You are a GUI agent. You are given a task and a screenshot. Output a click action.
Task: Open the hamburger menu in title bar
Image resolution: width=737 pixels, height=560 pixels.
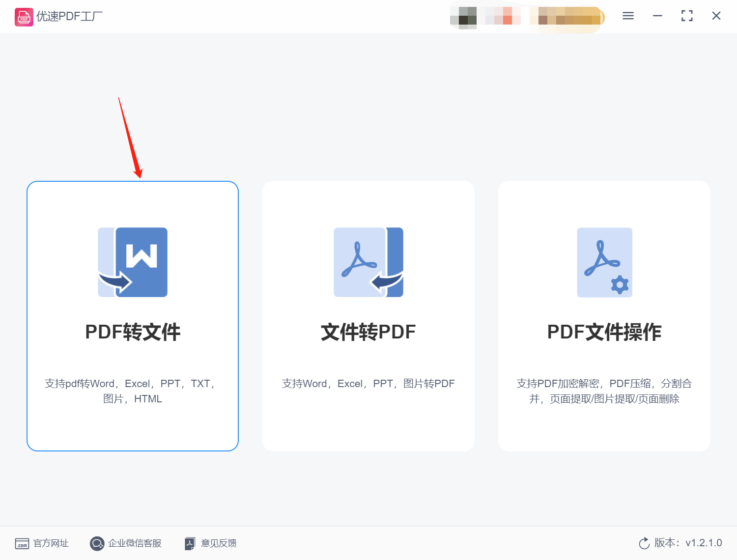tap(628, 16)
